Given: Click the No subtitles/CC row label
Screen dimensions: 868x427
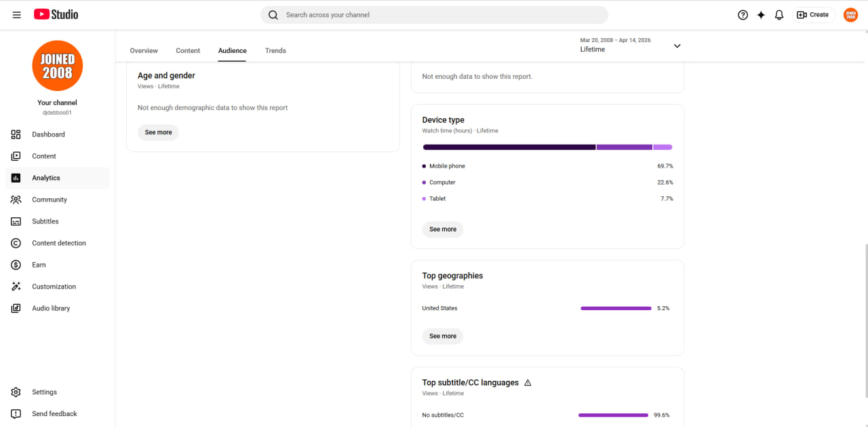Looking at the screenshot, I should coord(443,415).
